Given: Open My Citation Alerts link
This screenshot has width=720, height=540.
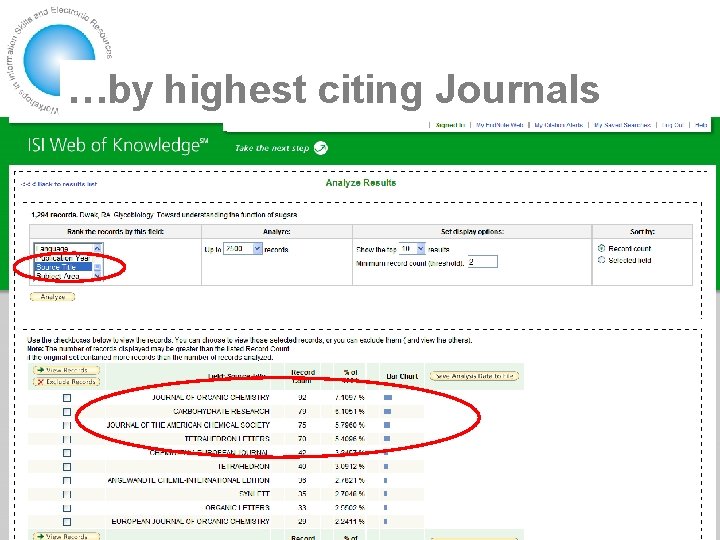Looking at the screenshot, I should pos(558,125).
